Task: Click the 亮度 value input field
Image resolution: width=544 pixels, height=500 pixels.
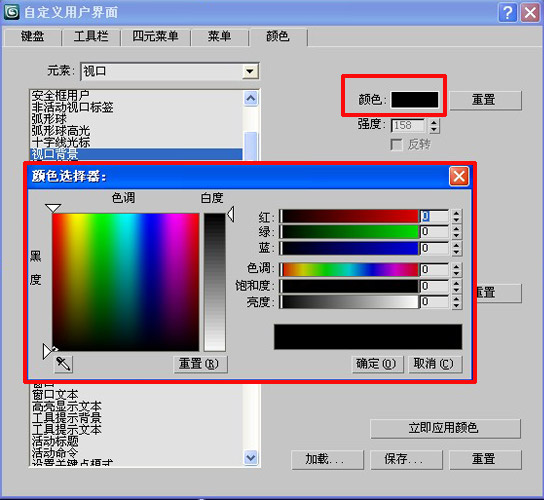Action: click(435, 302)
